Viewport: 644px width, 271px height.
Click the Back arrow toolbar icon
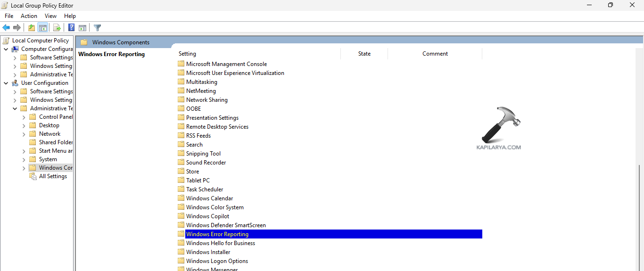pos(6,28)
